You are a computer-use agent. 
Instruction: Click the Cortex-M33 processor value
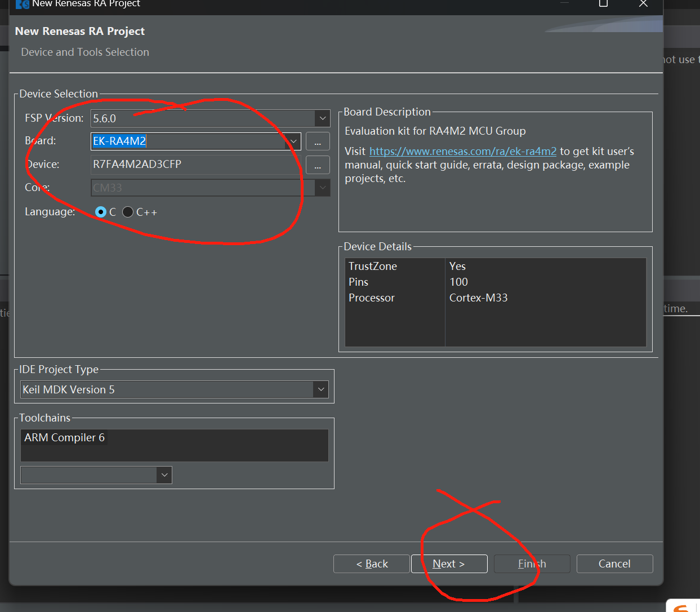479,298
